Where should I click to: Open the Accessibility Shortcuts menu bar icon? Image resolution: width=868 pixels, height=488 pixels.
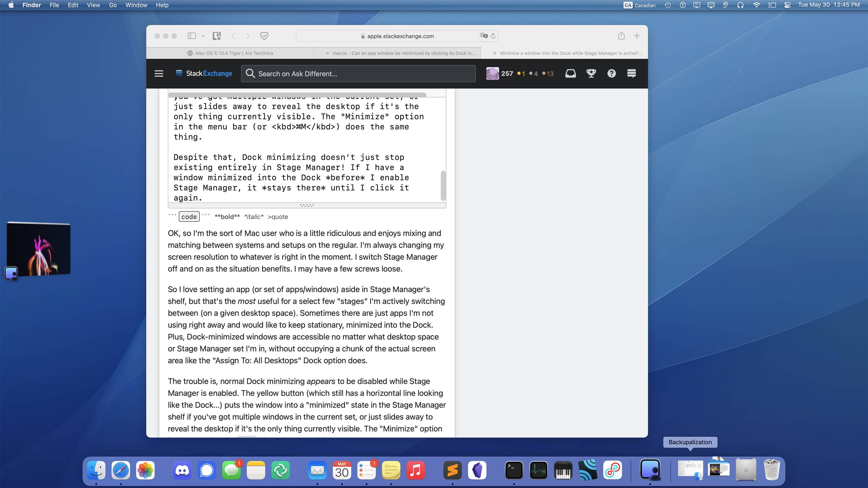[682, 5]
